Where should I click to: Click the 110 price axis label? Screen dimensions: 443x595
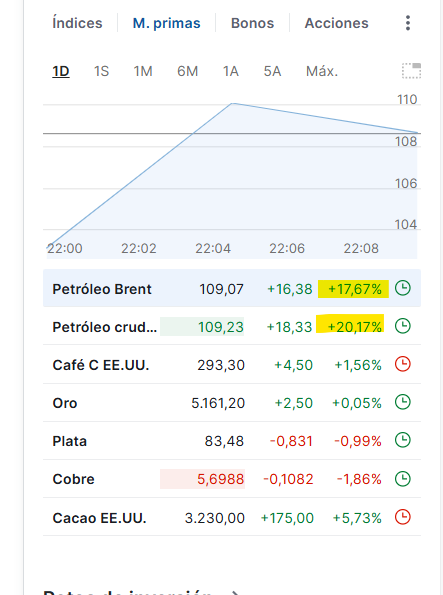(x=407, y=100)
